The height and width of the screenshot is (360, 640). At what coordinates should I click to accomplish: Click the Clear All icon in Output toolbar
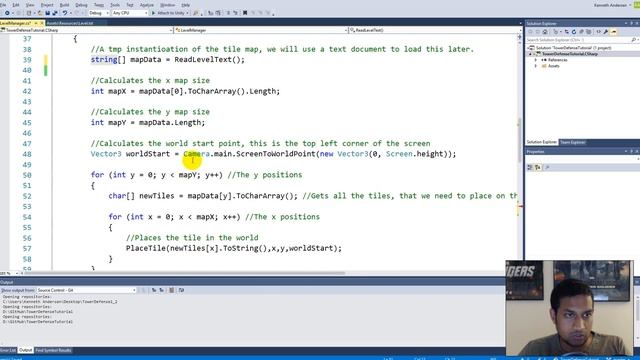click(x=172, y=290)
